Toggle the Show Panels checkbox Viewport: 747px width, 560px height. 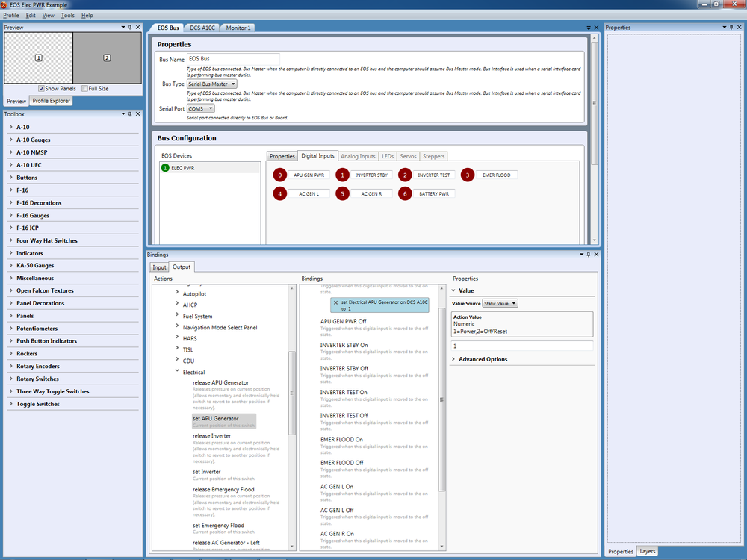click(x=41, y=89)
